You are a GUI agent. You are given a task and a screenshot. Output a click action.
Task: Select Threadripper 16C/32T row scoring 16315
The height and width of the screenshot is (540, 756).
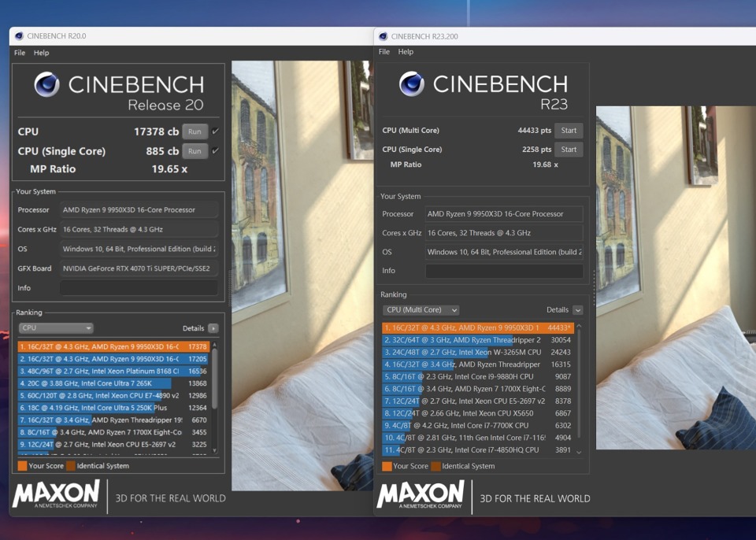coord(478,364)
